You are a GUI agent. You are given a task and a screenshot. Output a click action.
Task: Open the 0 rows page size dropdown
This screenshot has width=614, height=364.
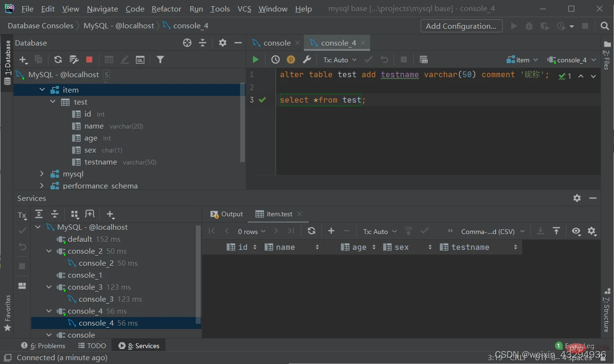tap(252, 232)
